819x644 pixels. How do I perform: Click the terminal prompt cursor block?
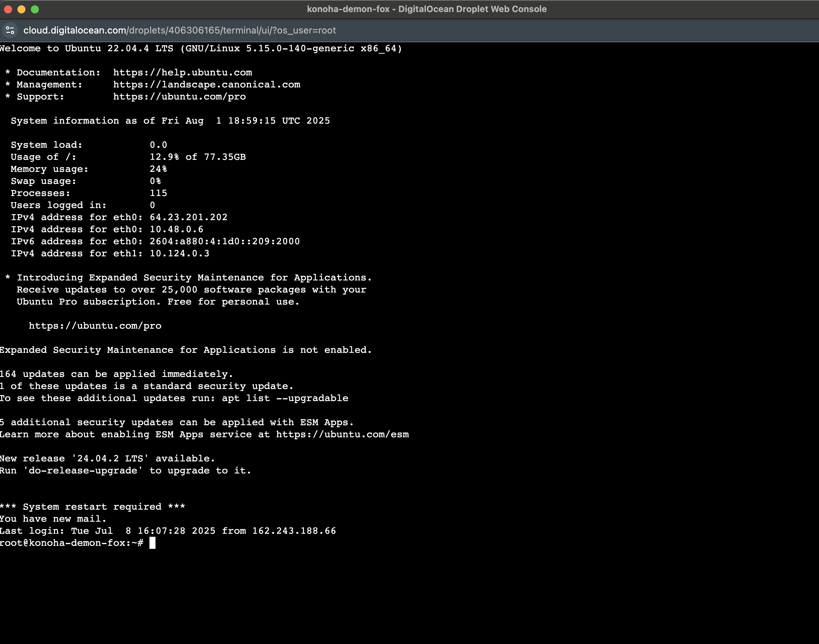152,543
